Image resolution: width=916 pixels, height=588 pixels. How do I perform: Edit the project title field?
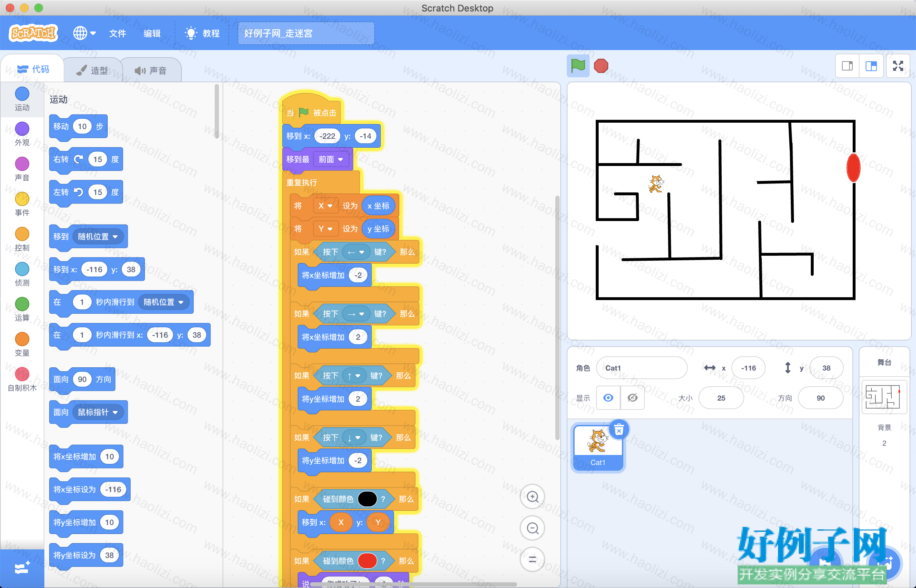point(306,33)
